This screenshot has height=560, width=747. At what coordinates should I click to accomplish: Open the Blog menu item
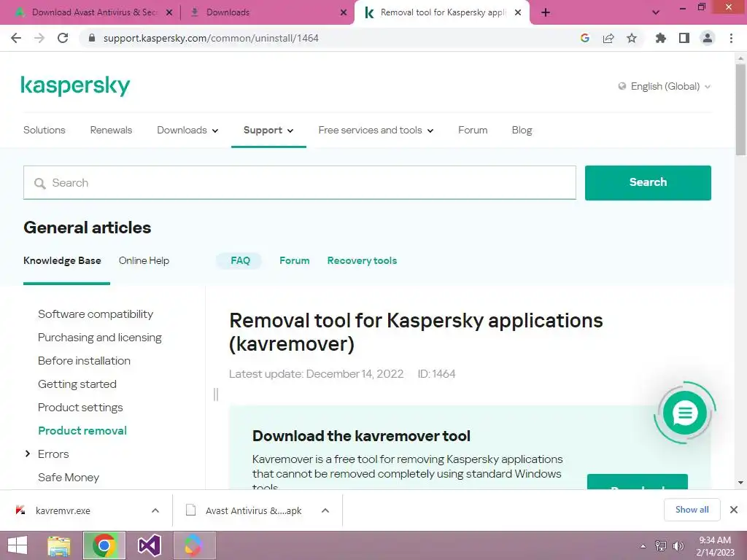point(522,130)
